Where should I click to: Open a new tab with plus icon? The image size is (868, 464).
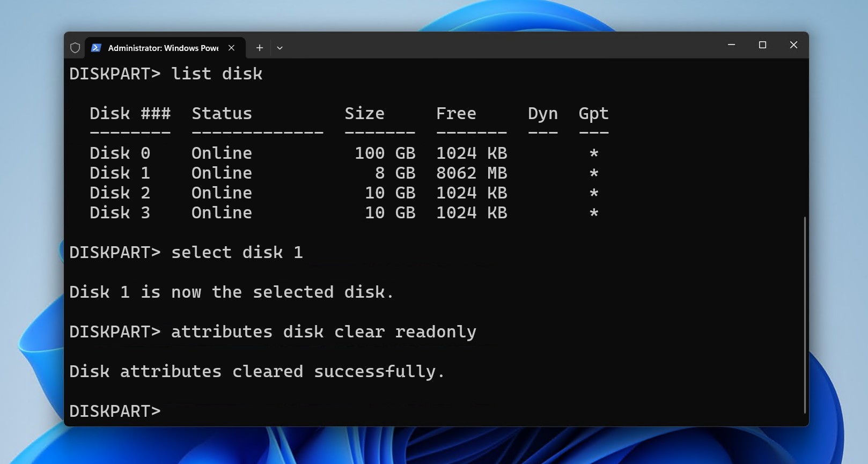pos(259,48)
